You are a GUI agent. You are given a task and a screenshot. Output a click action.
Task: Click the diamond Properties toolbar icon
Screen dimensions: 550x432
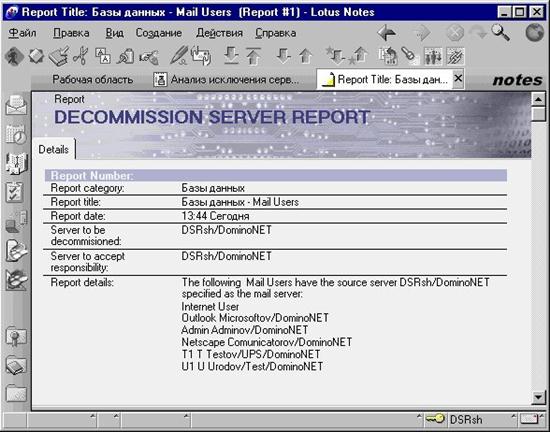point(36,56)
